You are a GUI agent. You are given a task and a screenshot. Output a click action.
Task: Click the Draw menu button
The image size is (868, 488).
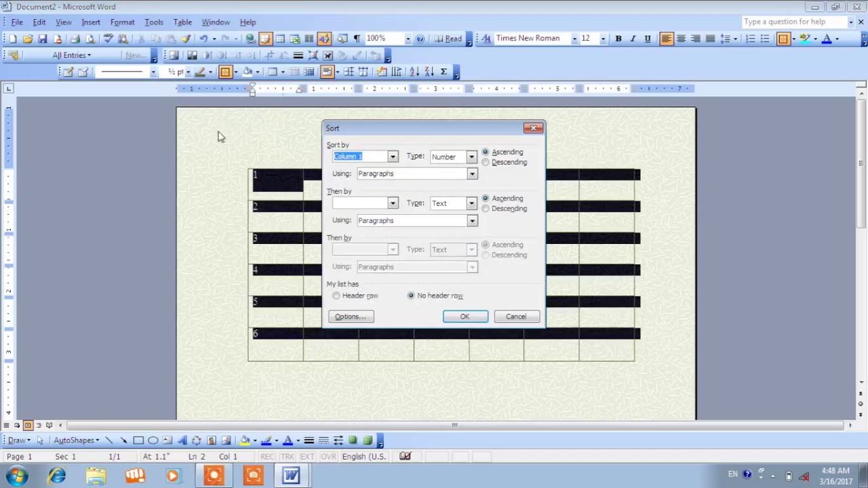tap(19, 441)
